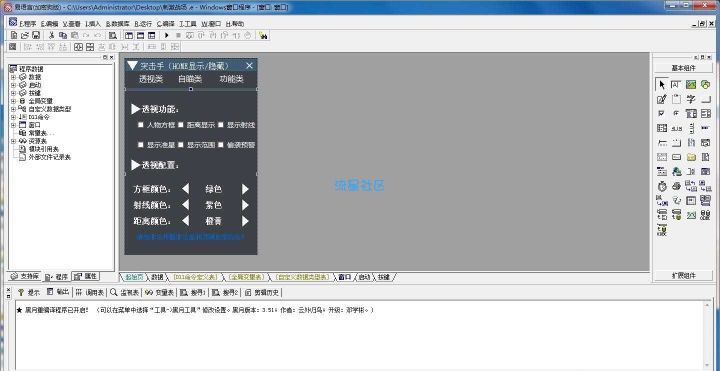The height and width of the screenshot is (371, 720).
Task: Switch to the 支持库 panel tab
Action: 25,276
